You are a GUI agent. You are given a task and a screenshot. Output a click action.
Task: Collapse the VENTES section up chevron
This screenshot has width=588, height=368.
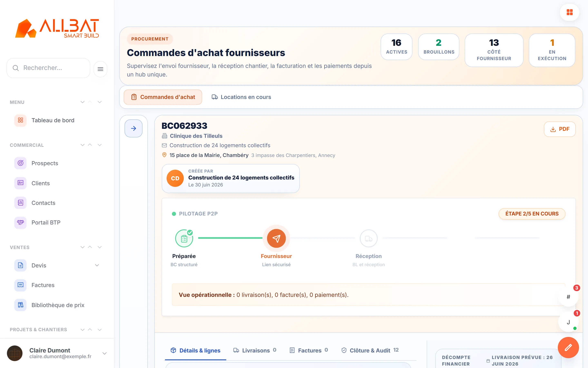pyautogui.click(x=90, y=247)
